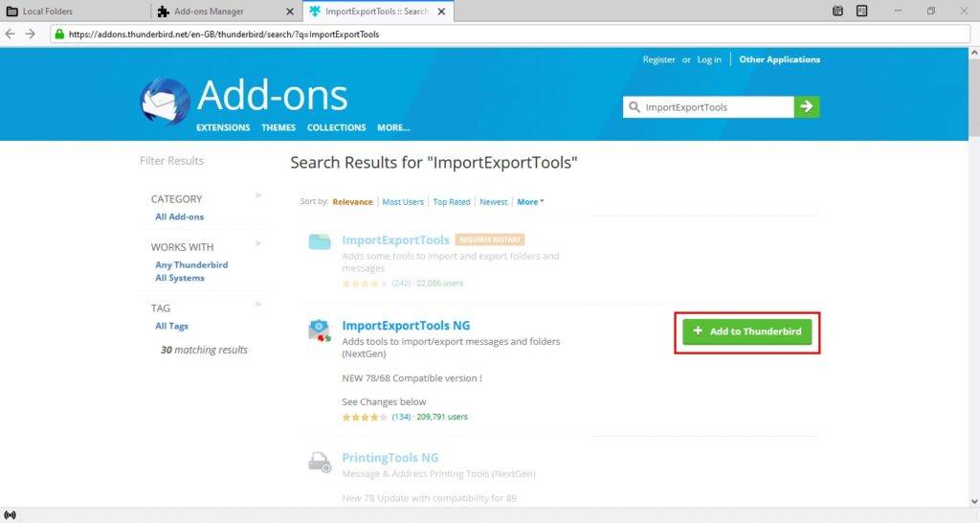Click the Register link
The width and height of the screenshot is (980, 523).
658,59
